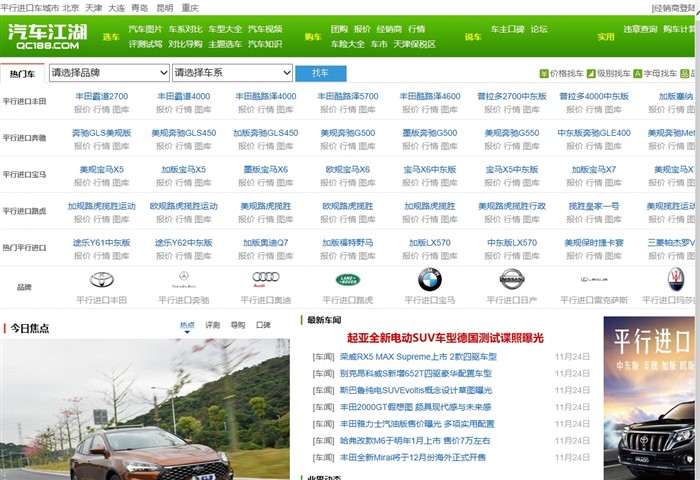The image size is (700, 480).
Task: Click the 字母找车 green icon
Action: pos(638,74)
